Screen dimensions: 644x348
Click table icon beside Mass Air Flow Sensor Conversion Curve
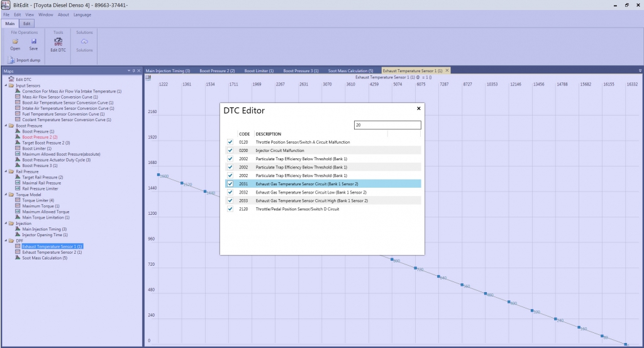[18, 97]
